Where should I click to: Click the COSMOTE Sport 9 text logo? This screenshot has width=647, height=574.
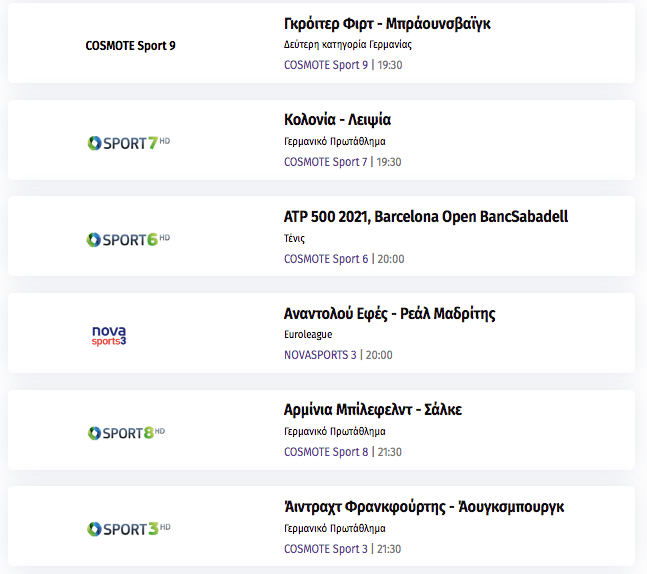[x=130, y=45]
